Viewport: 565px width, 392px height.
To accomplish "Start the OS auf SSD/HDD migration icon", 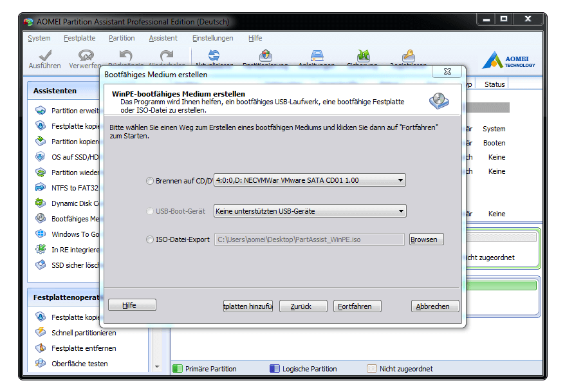I will pyautogui.click(x=41, y=156).
